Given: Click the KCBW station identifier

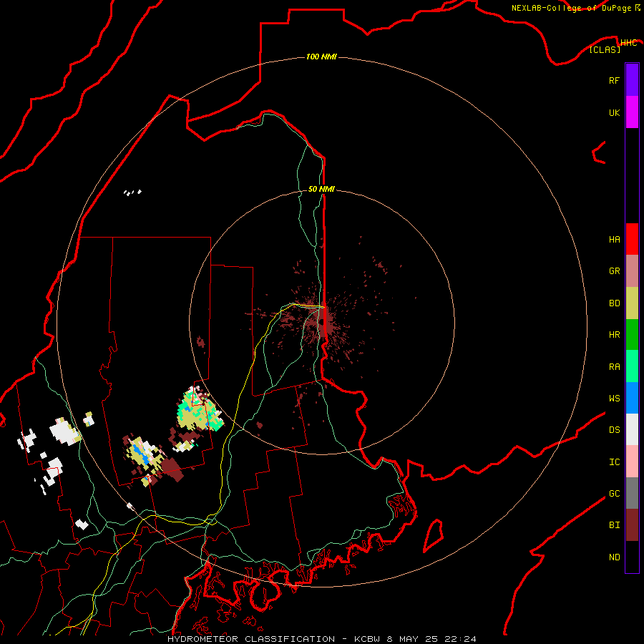Looking at the screenshot, I should click(x=367, y=639).
